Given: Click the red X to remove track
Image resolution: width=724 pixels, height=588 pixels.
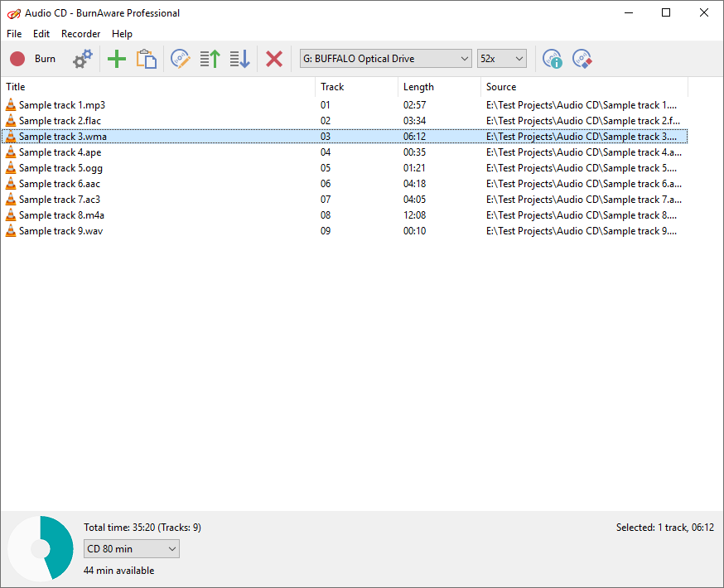Looking at the screenshot, I should pos(273,58).
